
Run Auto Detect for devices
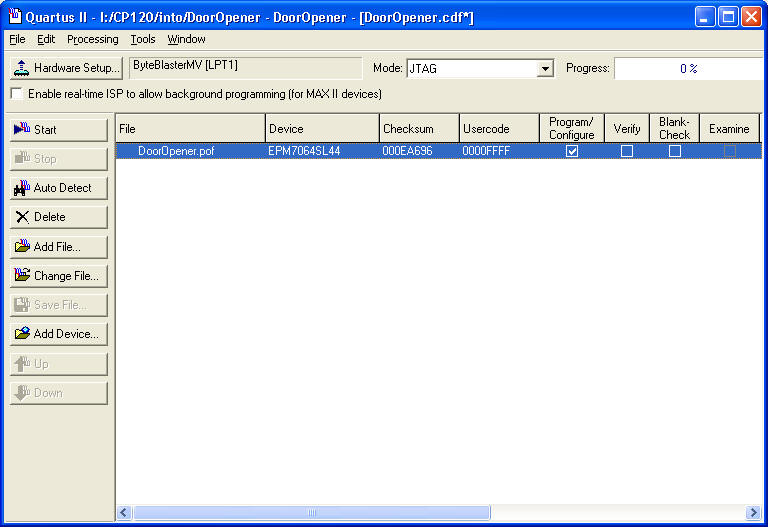(58, 188)
